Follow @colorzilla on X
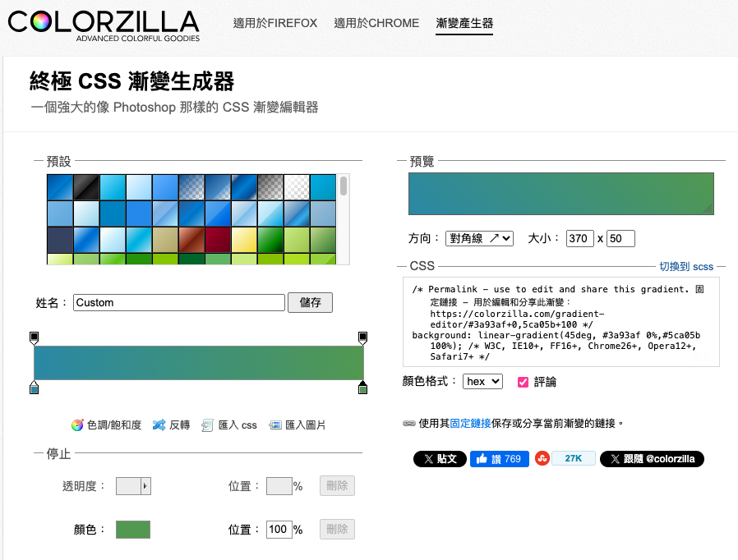The image size is (738, 560). coord(652,459)
